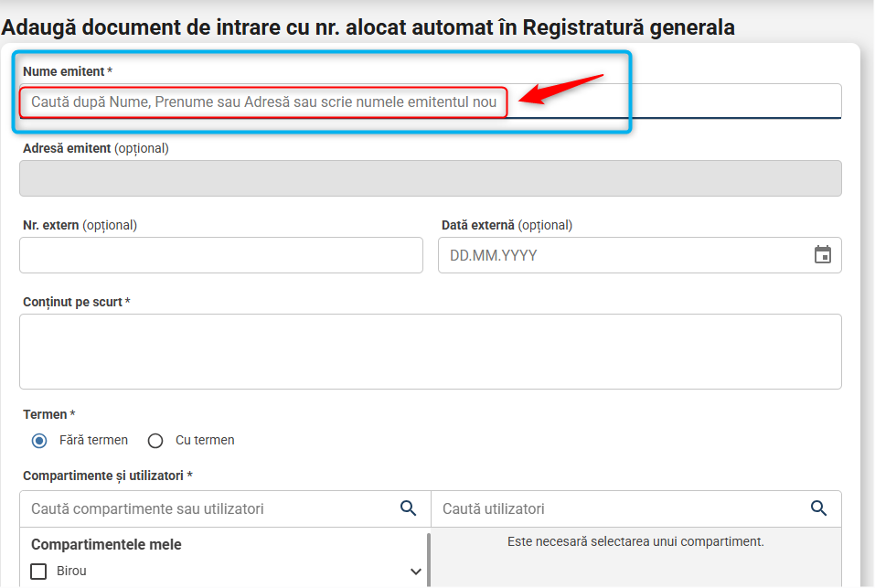Click the utilizatori search magnifier icon
This screenshot has height=588, width=875.
click(818, 508)
